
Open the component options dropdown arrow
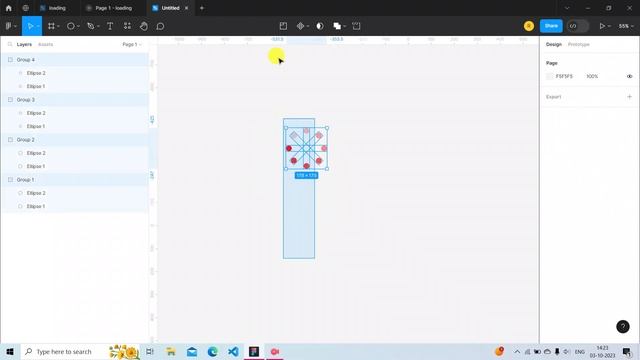308,26
